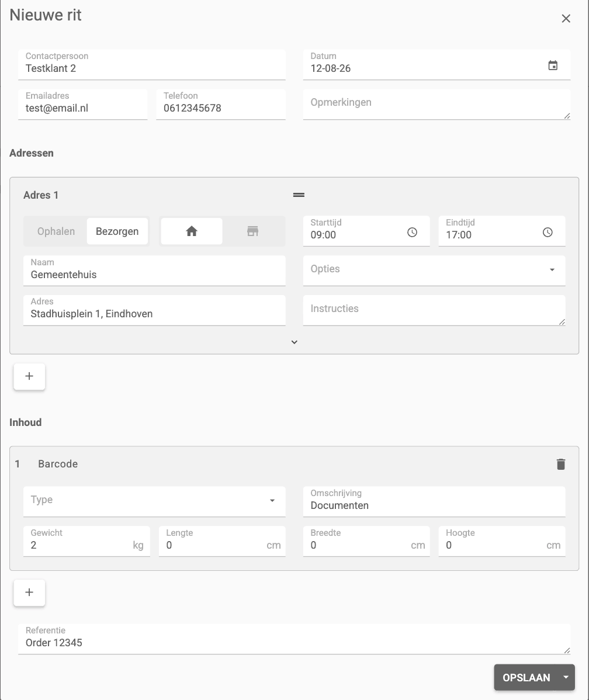589x700 pixels.
Task: Edit the Lengte field
Action: coord(222,541)
